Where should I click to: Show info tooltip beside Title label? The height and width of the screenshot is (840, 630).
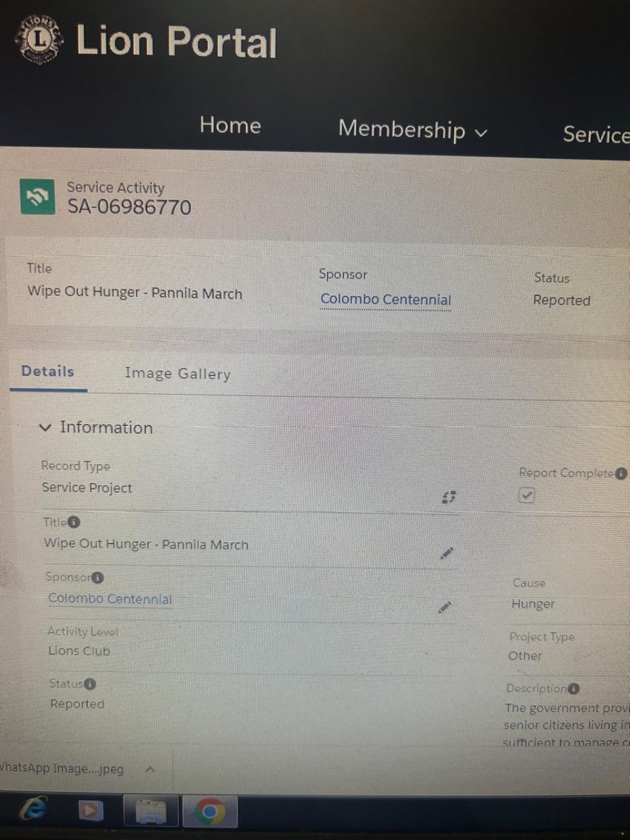[74, 522]
